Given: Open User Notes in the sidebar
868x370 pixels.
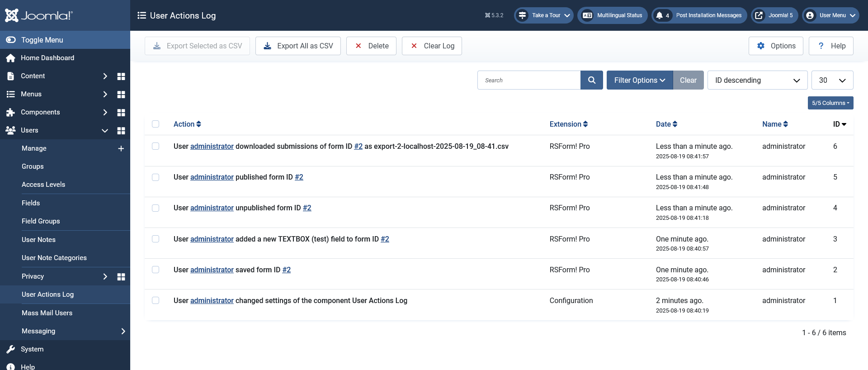Looking at the screenshot, I should (39, 240).
